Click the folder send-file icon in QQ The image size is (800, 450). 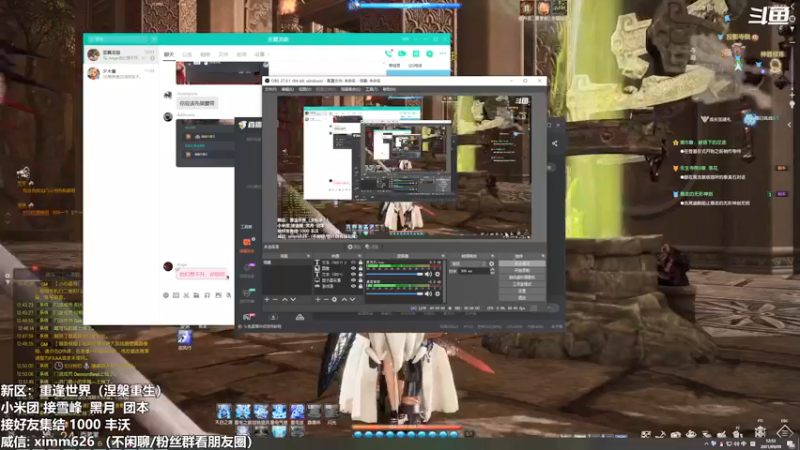[x=196, y=295]
